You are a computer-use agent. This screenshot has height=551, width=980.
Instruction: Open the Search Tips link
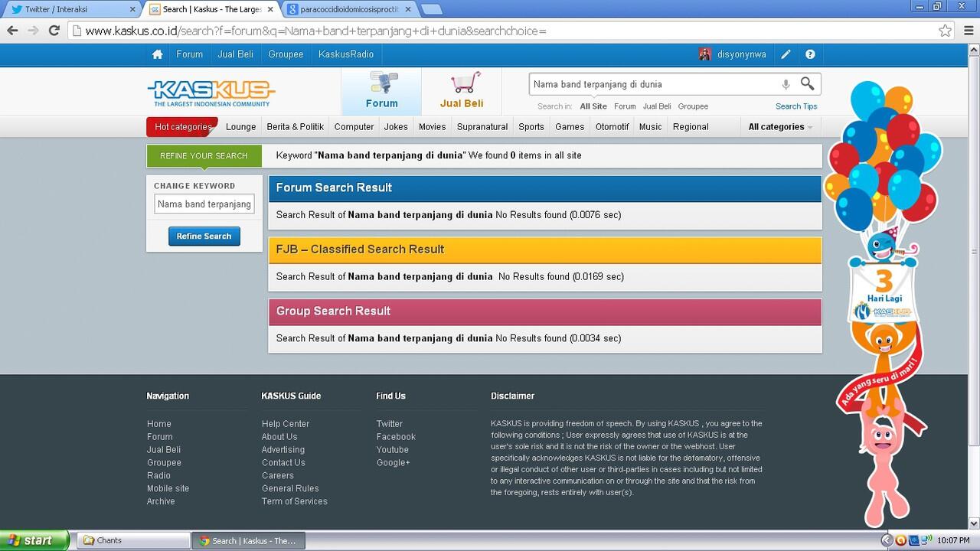pos(796,106)
